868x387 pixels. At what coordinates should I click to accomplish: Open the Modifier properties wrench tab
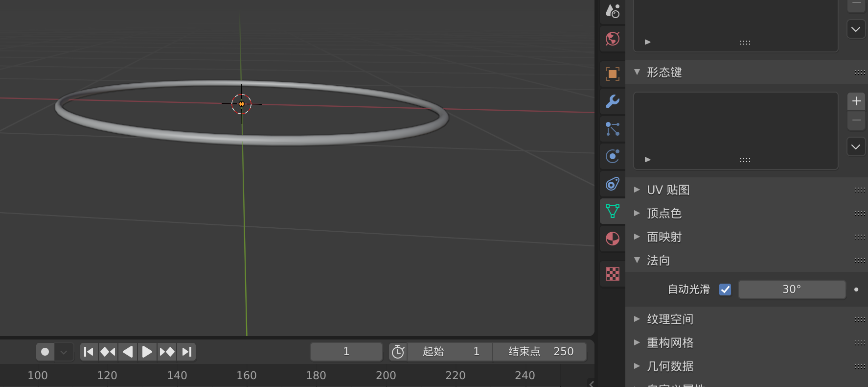pos(613,101)
